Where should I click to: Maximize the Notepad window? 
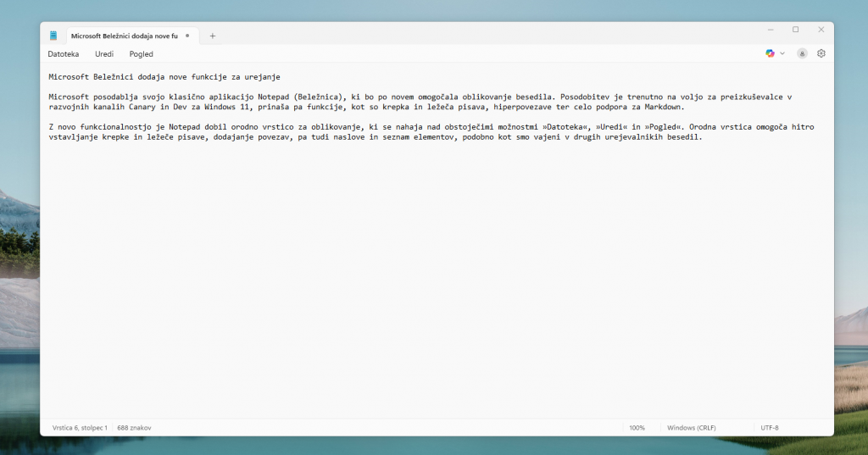[x=795, y=30]
